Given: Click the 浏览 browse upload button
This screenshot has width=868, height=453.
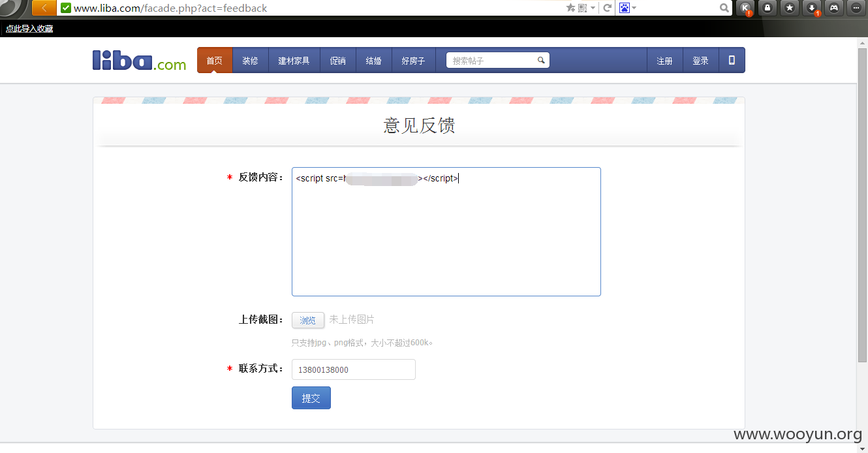Looking at the screenshot, I should [308, 320].
